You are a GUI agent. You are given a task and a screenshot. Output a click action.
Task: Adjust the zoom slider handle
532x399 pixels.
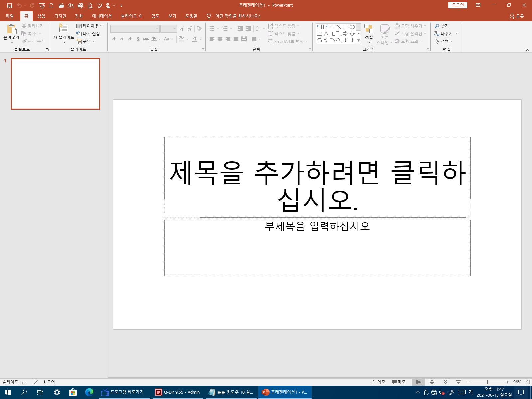coord(487,382)
